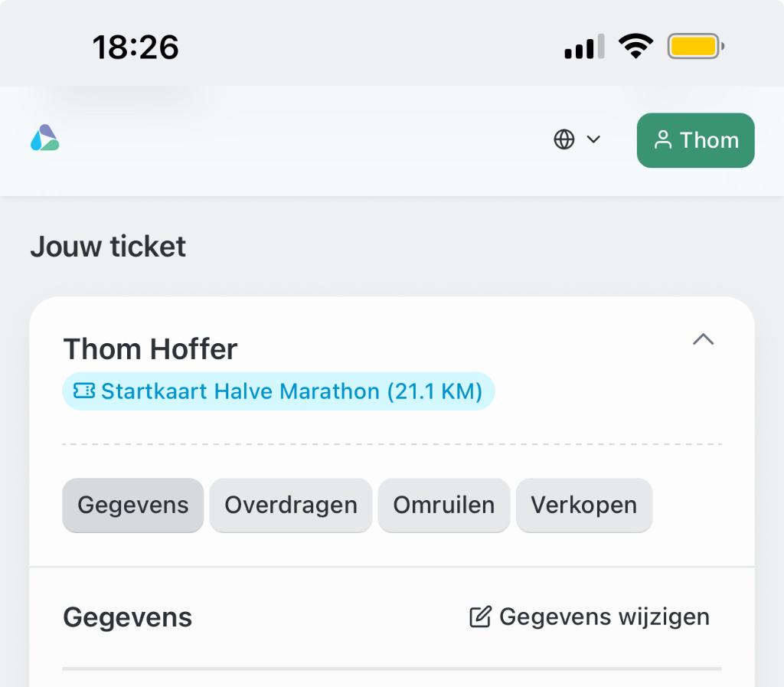
Task: Tap the clock showing 18:26
Action: [x=136, y=47]
